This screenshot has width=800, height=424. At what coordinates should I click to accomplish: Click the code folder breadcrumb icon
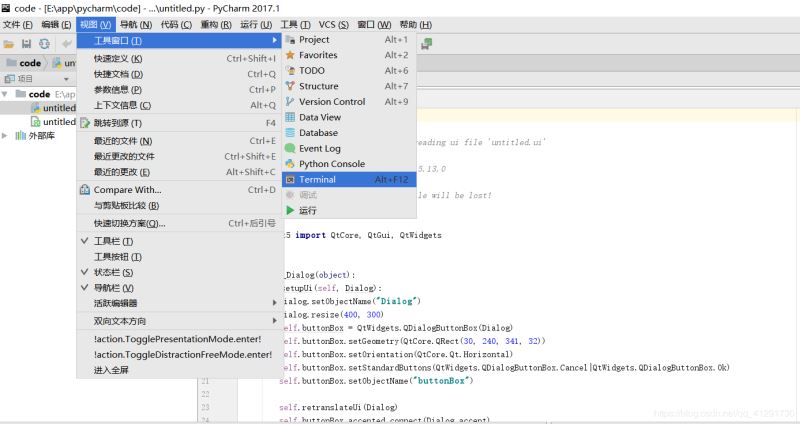pos(11,63)
